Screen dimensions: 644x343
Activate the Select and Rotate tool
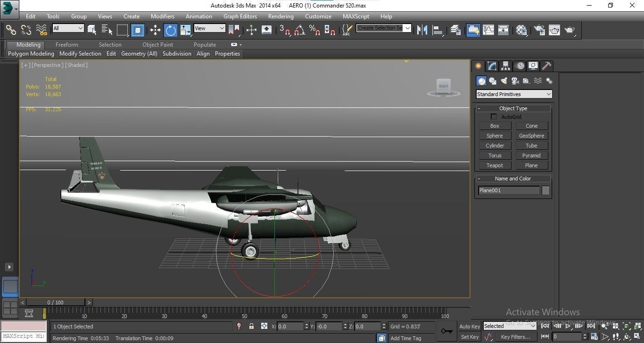coord(171,30)
